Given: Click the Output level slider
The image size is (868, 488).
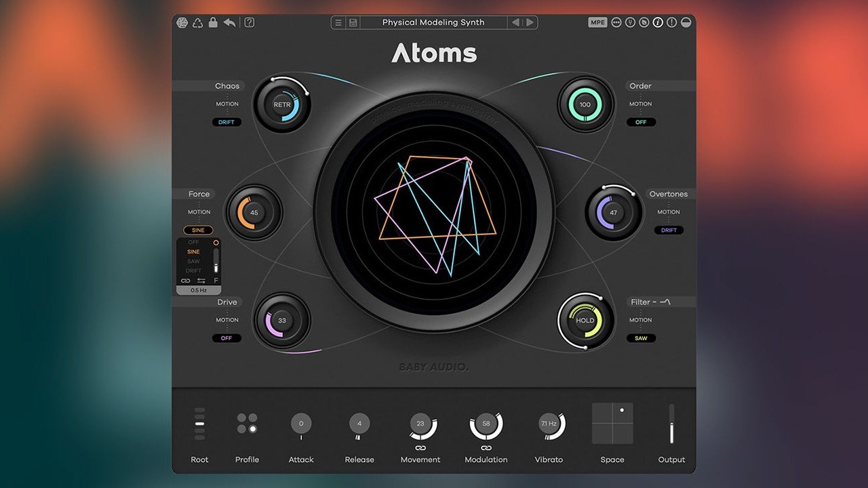Looking at the screenshot, I should pyautogui.click(x=671, y=424).
